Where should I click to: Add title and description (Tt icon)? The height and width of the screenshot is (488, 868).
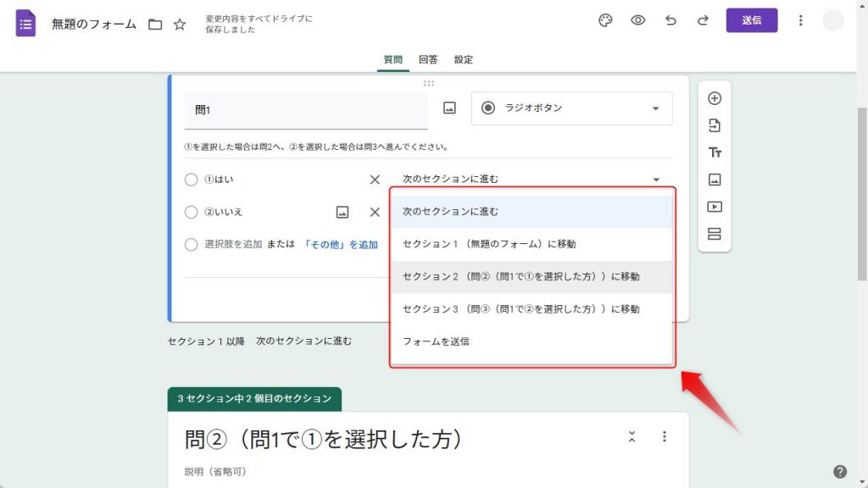click(x=715, y=152)
